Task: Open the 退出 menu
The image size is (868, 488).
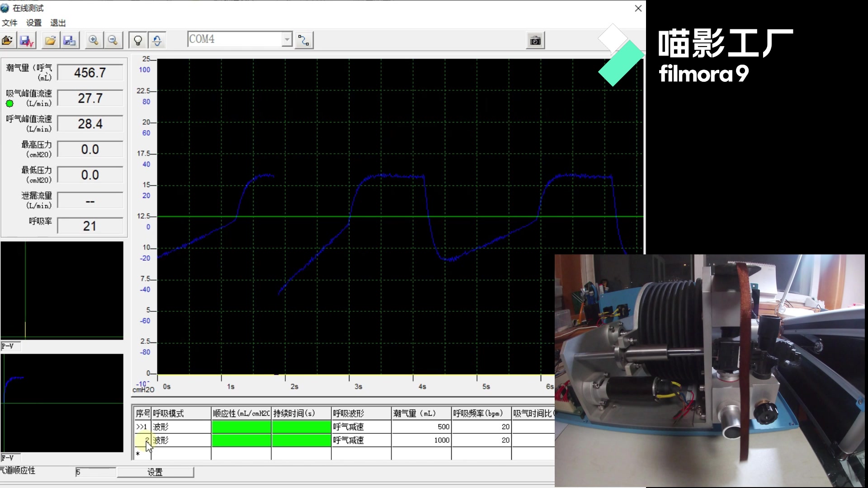Action: click(58, 23)
